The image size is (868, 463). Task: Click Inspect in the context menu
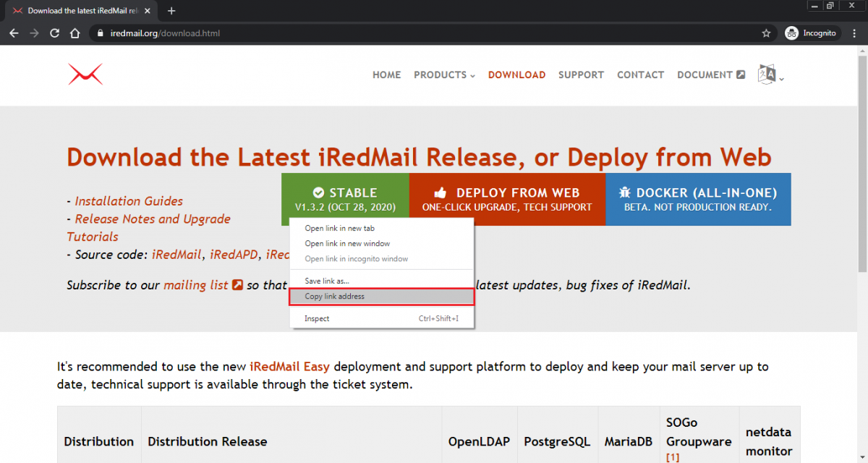tap(316, 318)
